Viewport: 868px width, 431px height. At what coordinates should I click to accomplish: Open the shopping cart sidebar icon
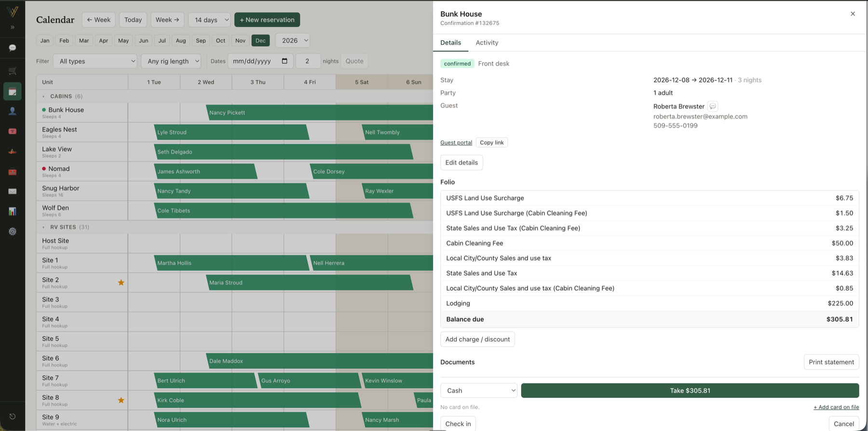pyautogui.click(x=13, y=71)
